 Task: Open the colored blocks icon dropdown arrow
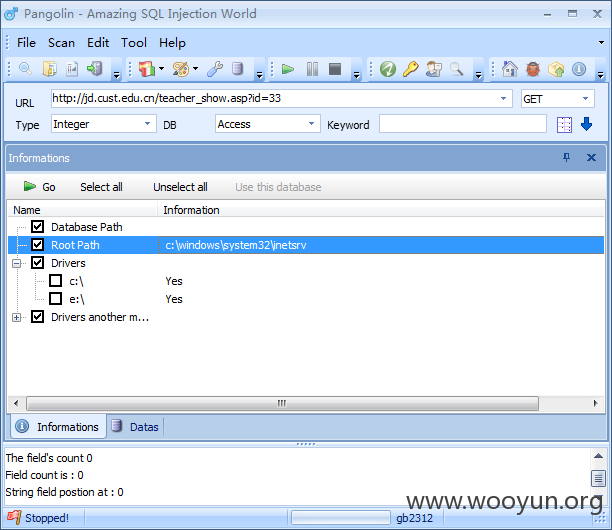pos(161,69)
